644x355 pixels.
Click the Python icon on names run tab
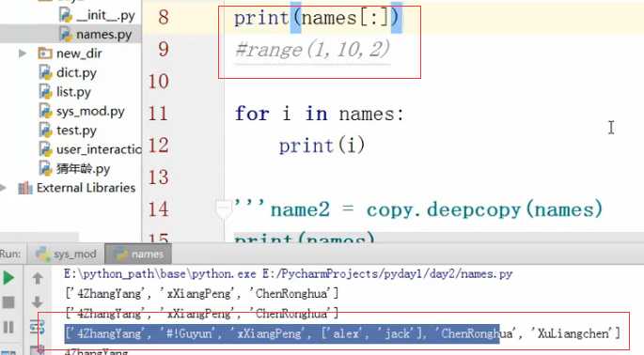tap(120, 255)
